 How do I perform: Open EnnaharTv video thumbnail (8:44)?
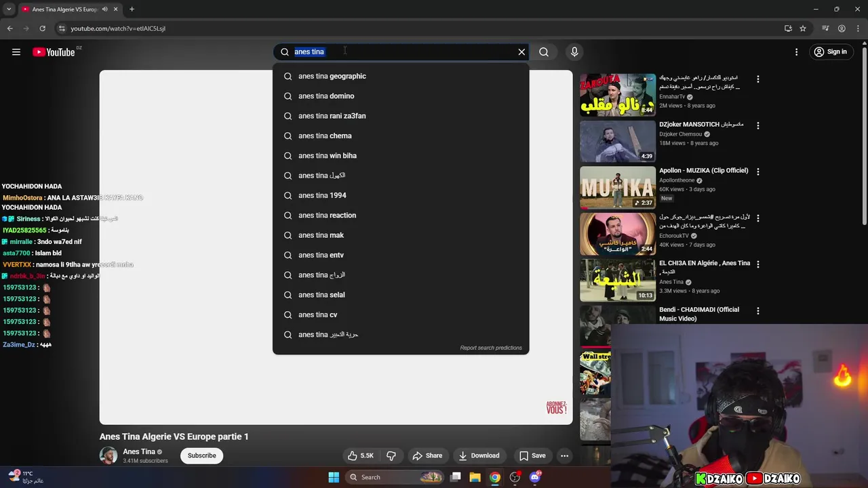[x=618, y=95]
